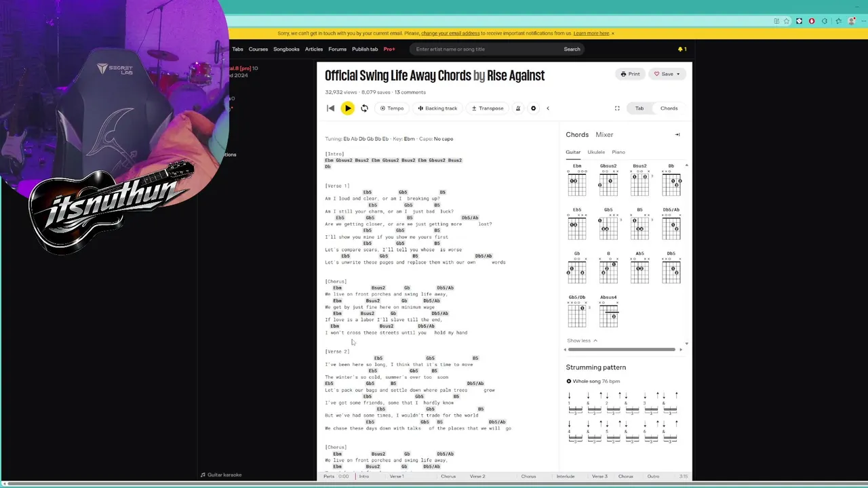Open the Publish tab link
The height and width of the screenshot is (488, 868).
coord(365,49)
